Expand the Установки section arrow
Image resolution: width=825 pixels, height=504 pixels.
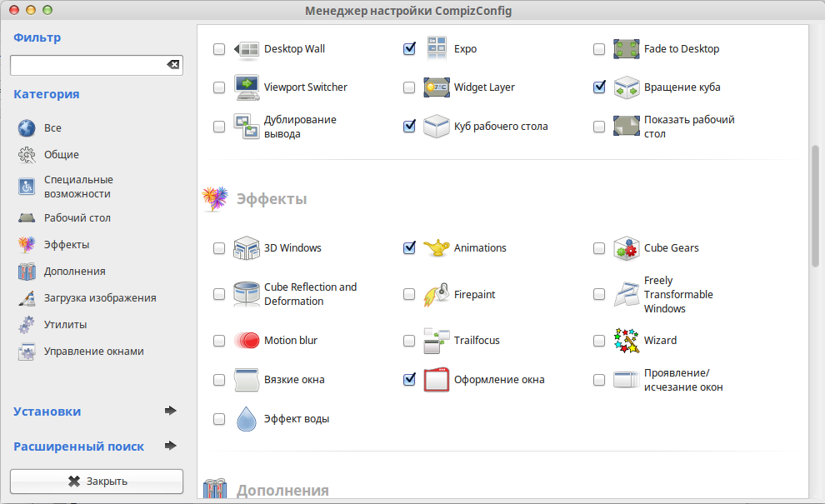coord(171,411)
